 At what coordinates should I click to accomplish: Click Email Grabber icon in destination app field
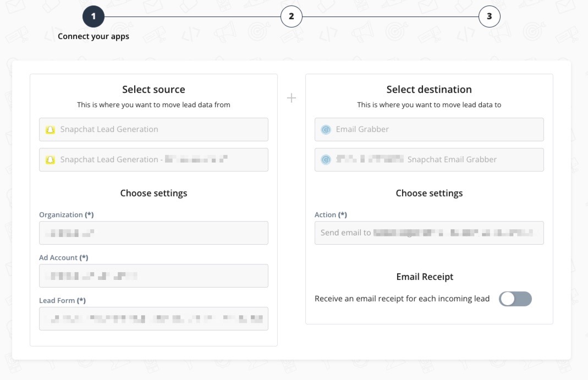point(326,130)
